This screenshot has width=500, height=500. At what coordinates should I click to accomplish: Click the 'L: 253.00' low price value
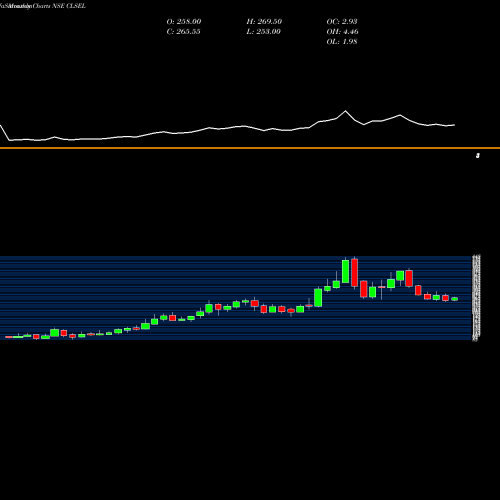pos(263,32)
